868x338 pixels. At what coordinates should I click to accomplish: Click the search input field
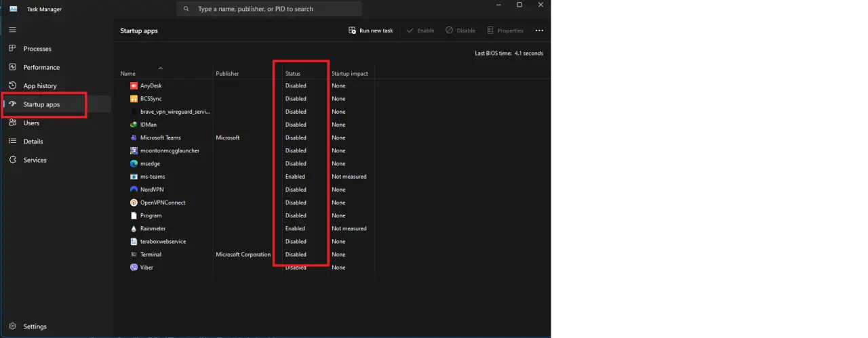point(269,9)
